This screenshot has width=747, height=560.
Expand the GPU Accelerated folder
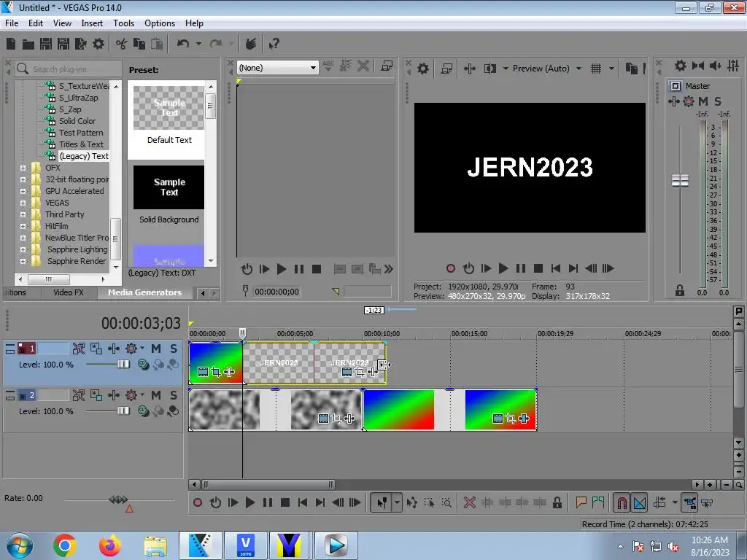click(23, 192)
